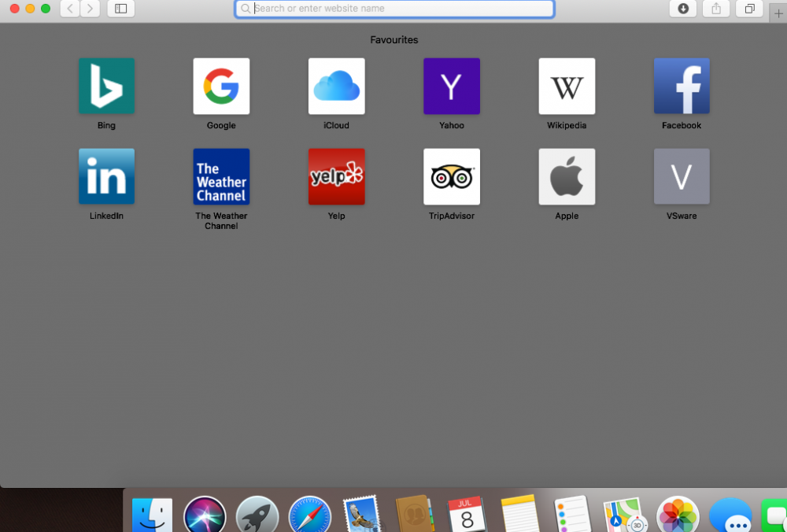Screen dimensions: 787x532
Task: Open the Bing favourite tile
Action: (106, 86)
